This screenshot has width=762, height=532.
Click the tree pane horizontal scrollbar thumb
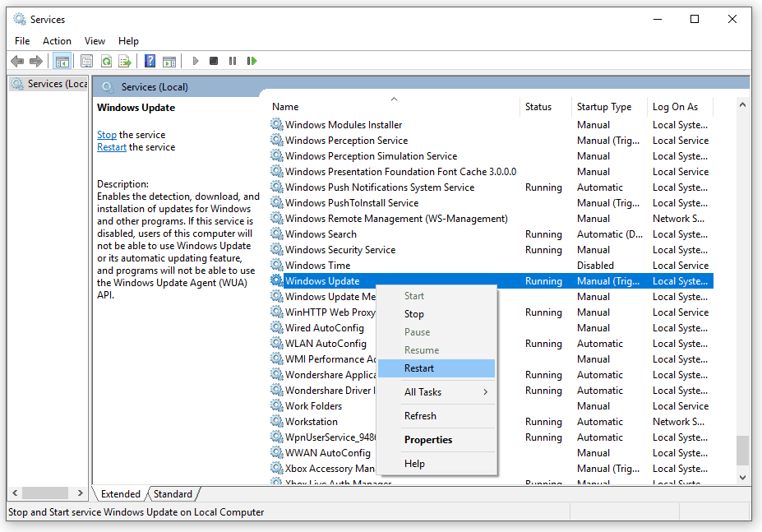[45, 493]
